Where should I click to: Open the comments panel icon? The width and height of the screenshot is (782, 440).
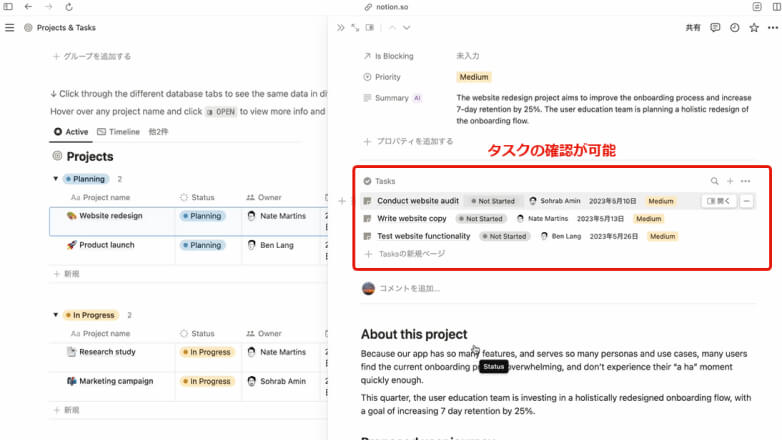[715, 28]
